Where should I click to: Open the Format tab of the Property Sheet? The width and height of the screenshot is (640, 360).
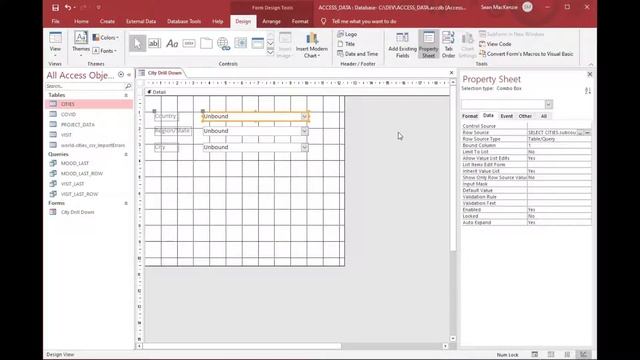[x=470, y=116]
